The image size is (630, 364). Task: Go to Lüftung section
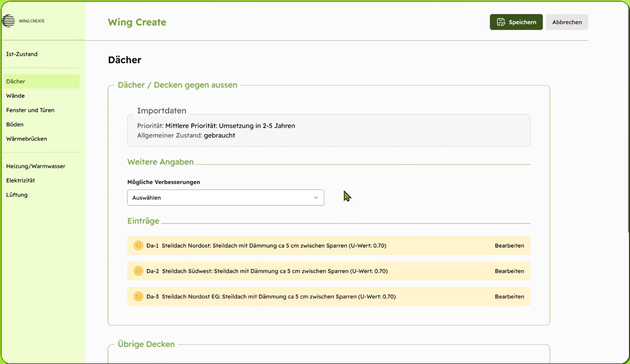coord(17,195)
